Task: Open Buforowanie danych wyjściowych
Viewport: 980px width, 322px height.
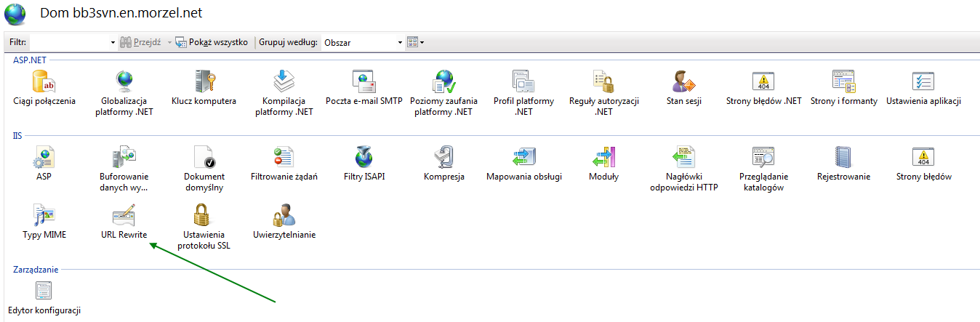Action: 124,169
